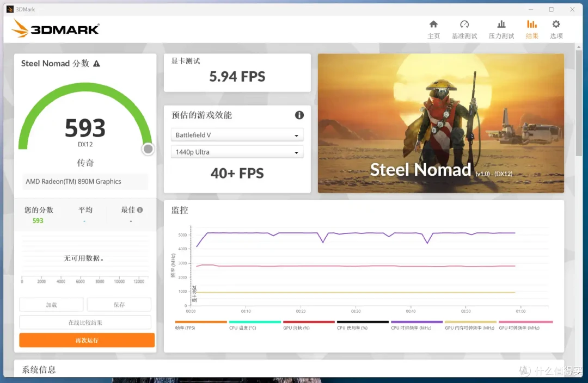This screenshot has height=383, width=588.
Task: Toggle the CPU 使用率 black legend swatch
Action: (363, 322)
